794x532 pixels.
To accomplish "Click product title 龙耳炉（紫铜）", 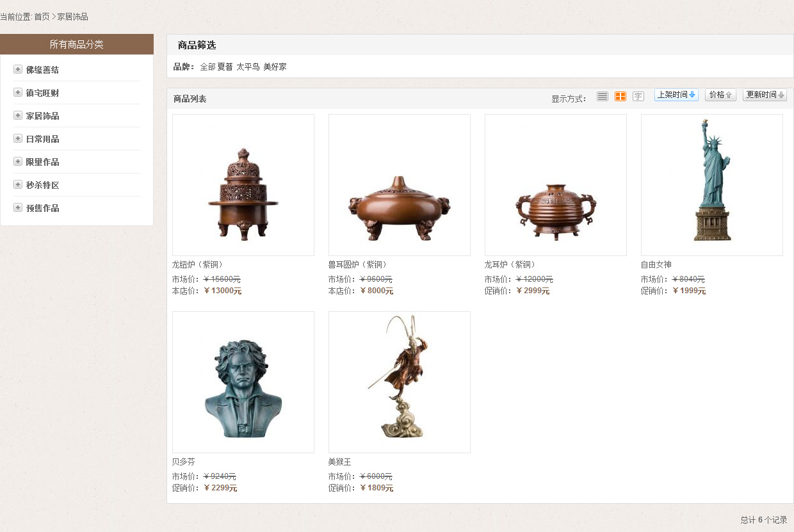I will 510,264.
